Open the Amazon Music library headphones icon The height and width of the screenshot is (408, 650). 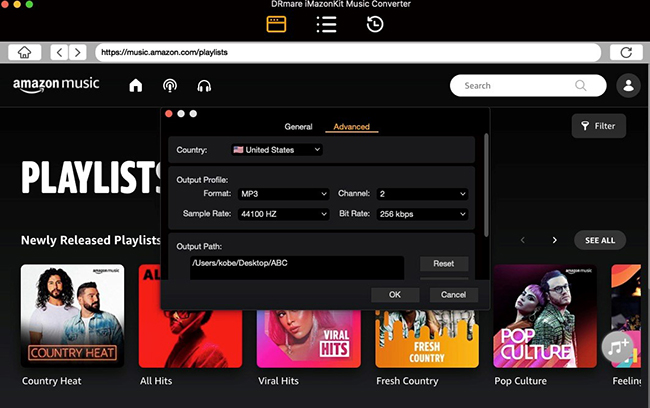204,86
